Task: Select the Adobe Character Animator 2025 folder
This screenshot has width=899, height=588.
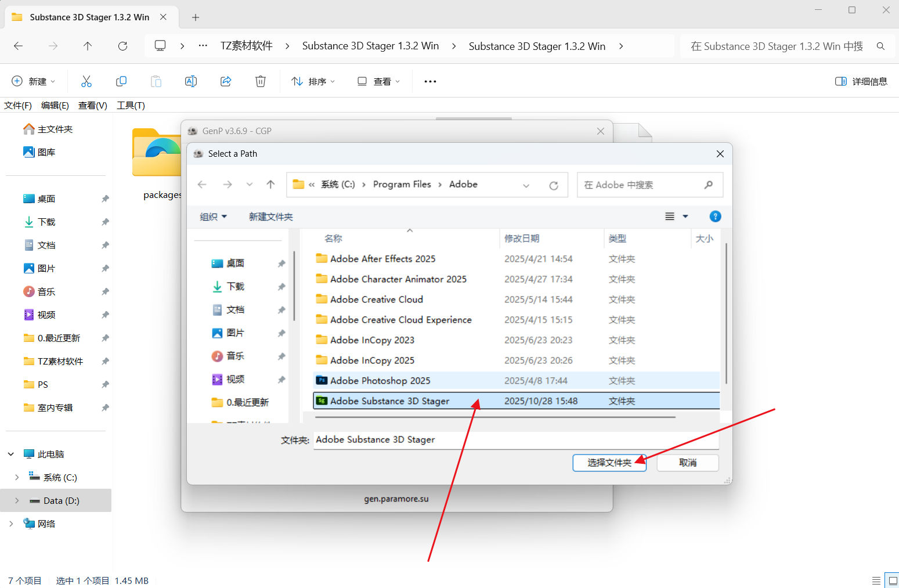Action: (516, 279)
